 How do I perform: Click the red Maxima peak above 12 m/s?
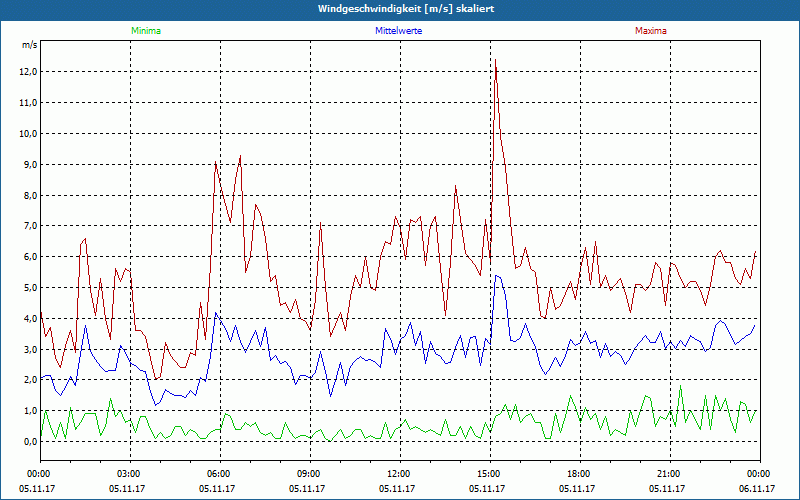[495, 60]
